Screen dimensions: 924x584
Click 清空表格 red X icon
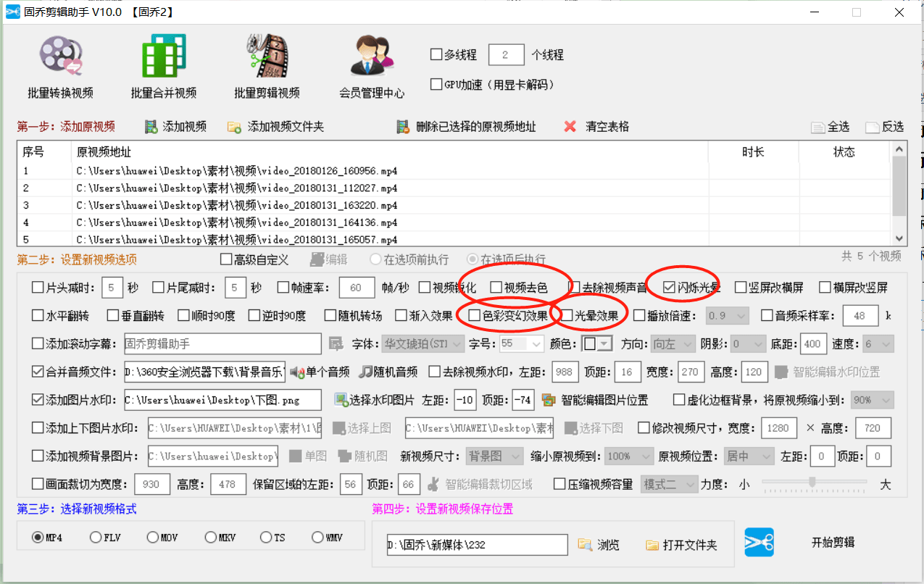point(570,127)
